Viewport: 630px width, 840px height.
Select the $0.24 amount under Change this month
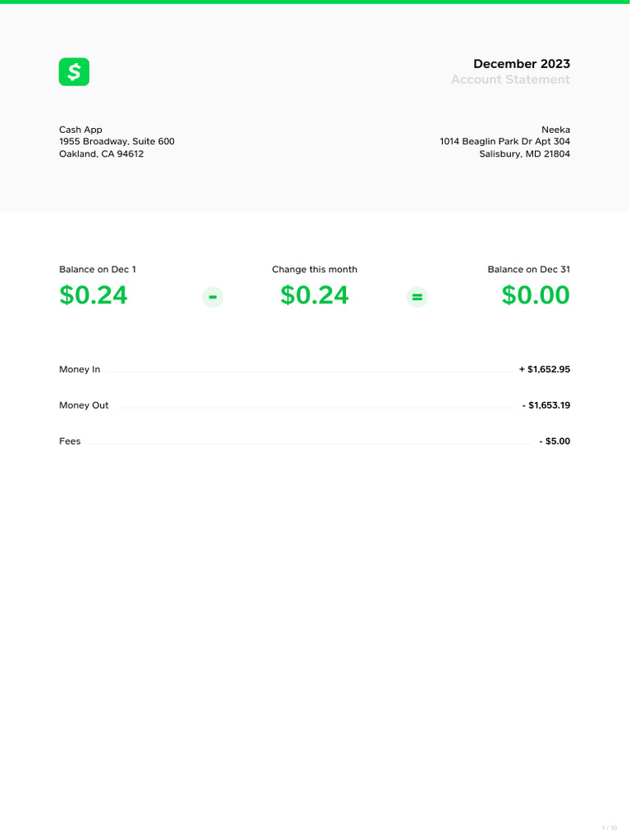pos(314,295)
